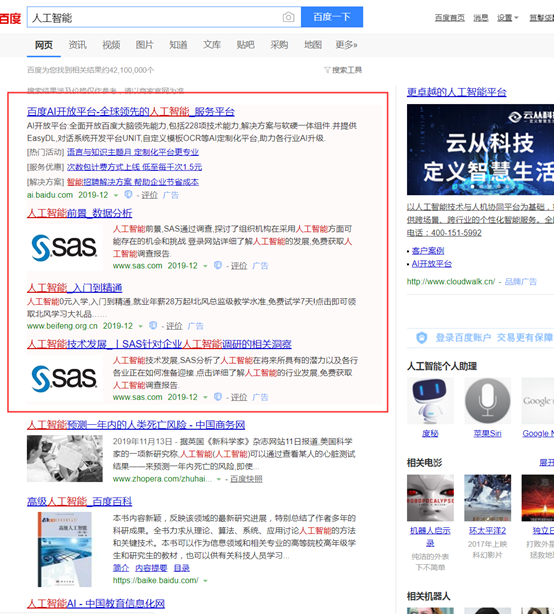Click 语言与知识主题月 sublink
The width and height of the screenshot is (554, 614).
(x=133, y=152)
